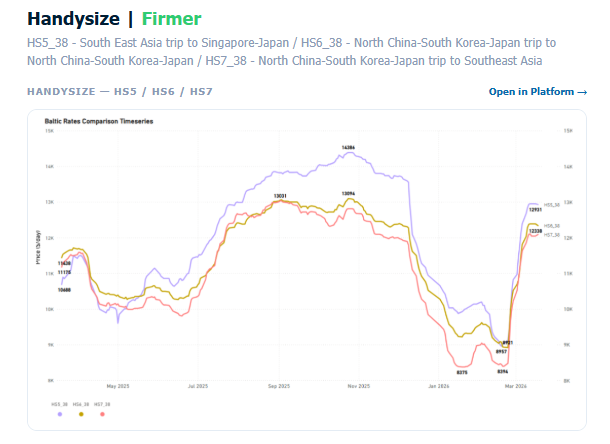Image resolution: width=610 pixels, height=444 pixels.
Task: Click the 12338 data label
Action: tap(535, 231)
